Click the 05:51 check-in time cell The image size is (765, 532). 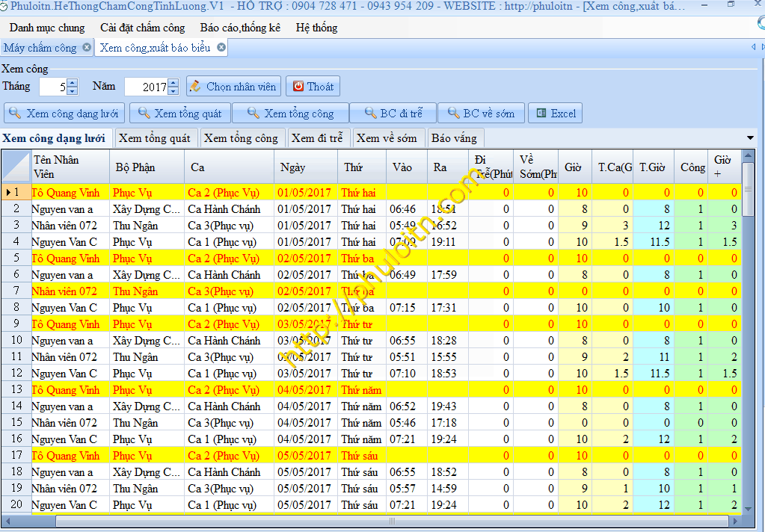[x=407, y=357]
